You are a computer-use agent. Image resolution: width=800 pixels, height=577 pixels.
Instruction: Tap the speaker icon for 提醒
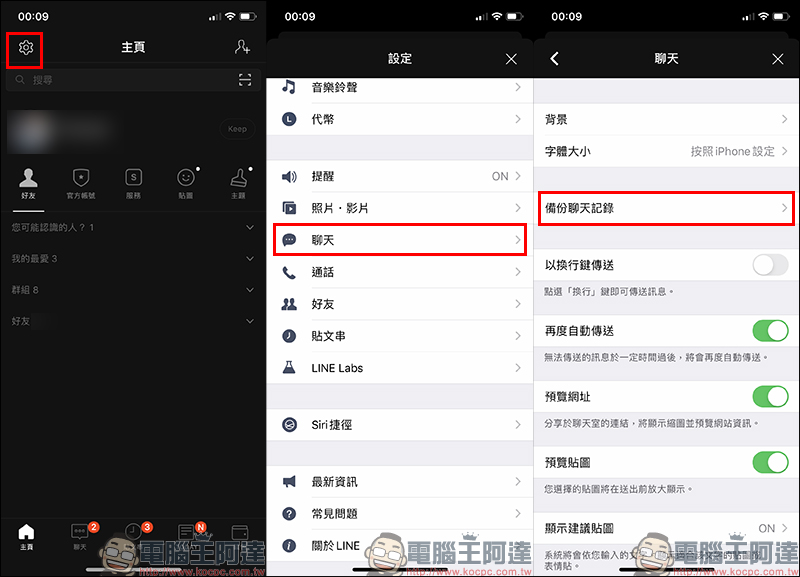289,177
